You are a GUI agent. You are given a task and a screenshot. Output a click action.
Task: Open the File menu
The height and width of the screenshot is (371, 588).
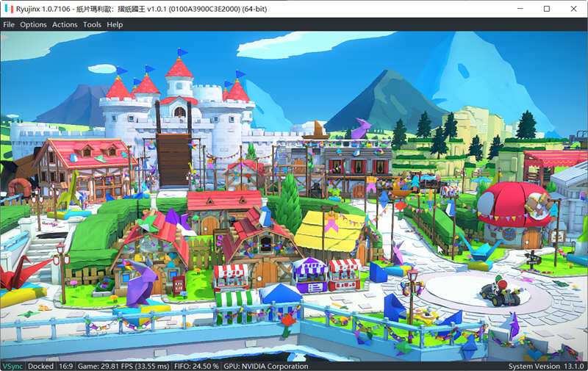pyautogui.click(x=9, y=25)
